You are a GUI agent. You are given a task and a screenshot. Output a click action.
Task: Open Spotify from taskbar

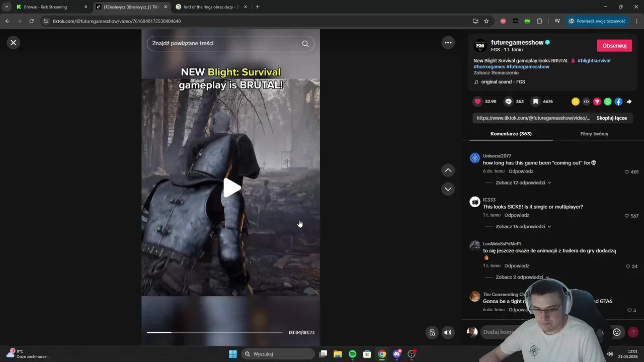click(x=352, y=354)
